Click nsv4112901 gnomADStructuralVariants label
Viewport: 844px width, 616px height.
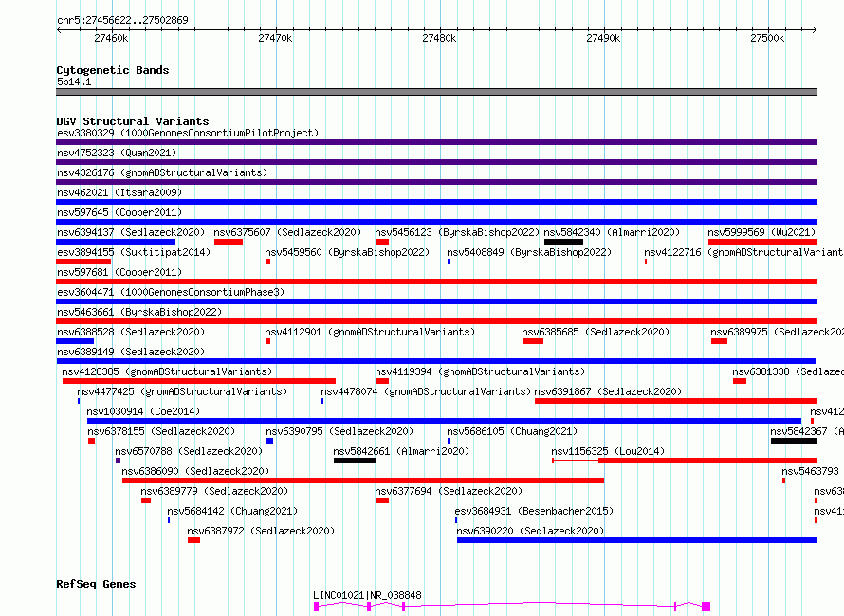point(370,332)
